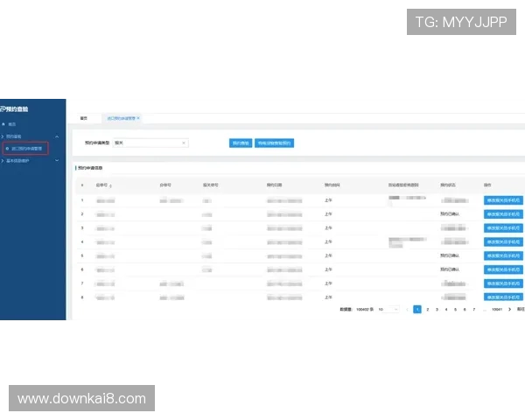This screenshot has height=420, width=525.
Task: Open the 预约申请类型 dropdown field
Action: (x=149, y=142)
